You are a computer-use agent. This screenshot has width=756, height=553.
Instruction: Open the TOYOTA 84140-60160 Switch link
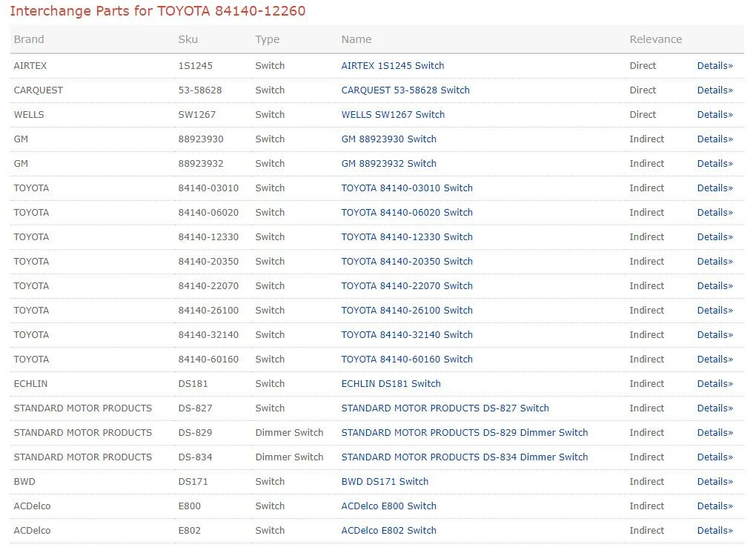coord(407,360)
